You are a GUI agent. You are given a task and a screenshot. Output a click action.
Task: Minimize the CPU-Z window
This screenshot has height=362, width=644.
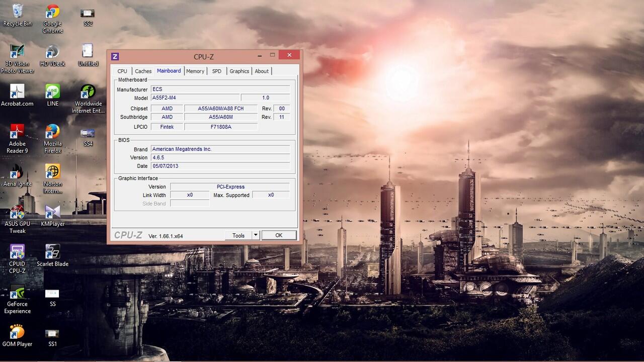click(259, 55)
